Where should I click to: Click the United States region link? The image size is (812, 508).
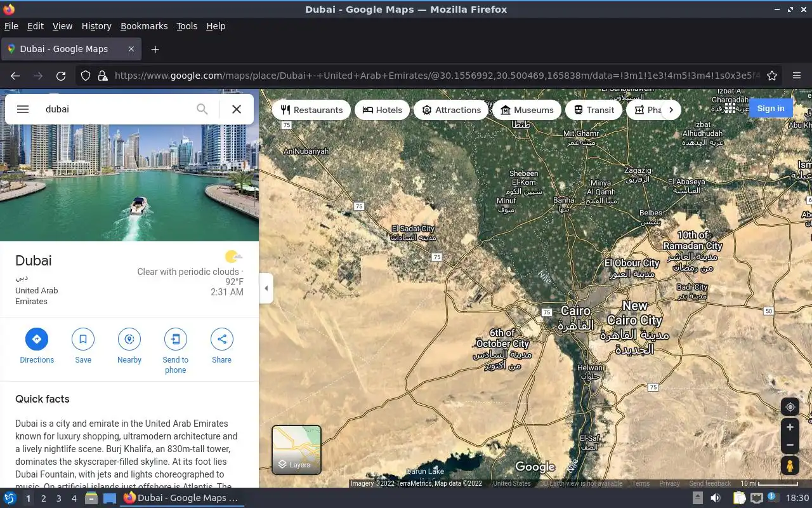tap(512, 484)
